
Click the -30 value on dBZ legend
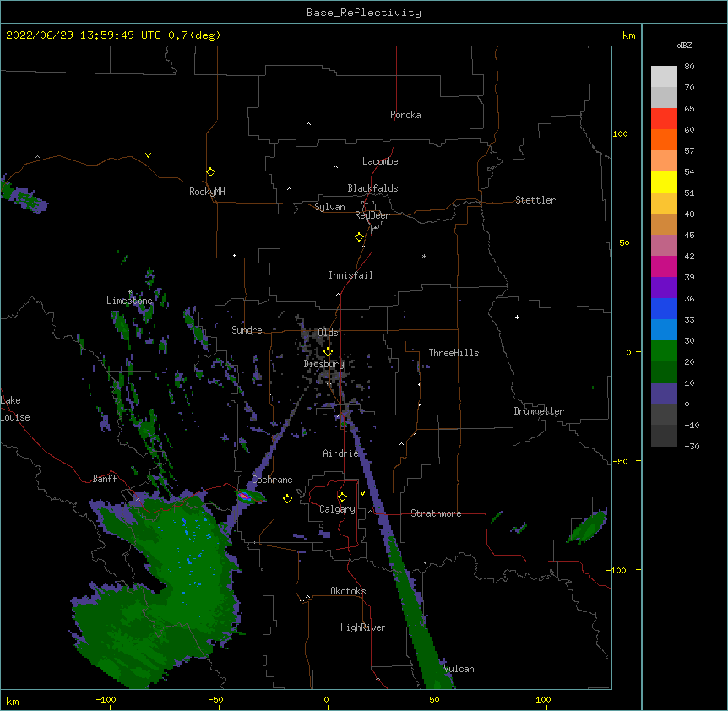tap(692, 446)
